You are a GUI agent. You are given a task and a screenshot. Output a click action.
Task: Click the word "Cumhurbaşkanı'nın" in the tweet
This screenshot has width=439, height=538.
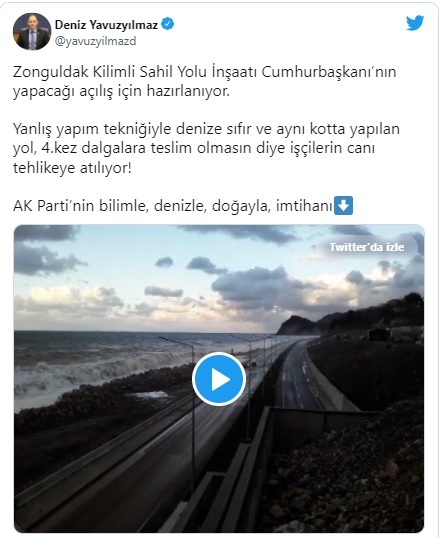tap(329, 72)
